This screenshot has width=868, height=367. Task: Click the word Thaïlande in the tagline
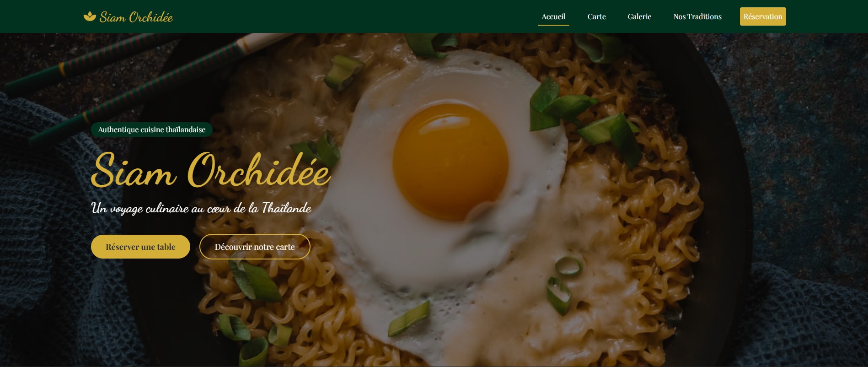click(286, 208)
